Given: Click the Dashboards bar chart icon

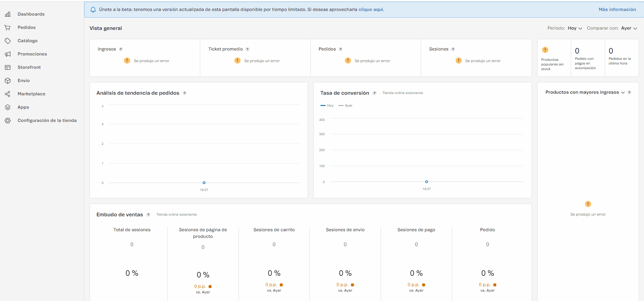Looking at the screenshot, I should click(x=8, y=14).
